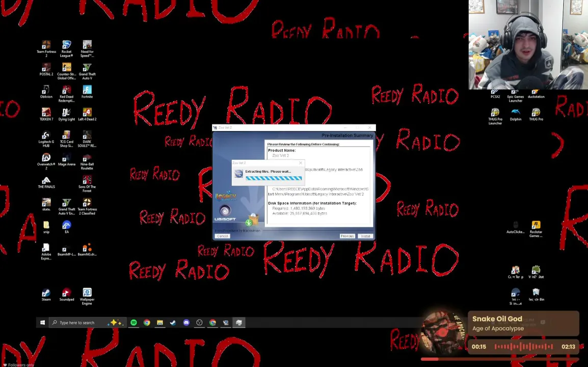Click the taskbar search box
588x367 pixels.
coord(87,322)
